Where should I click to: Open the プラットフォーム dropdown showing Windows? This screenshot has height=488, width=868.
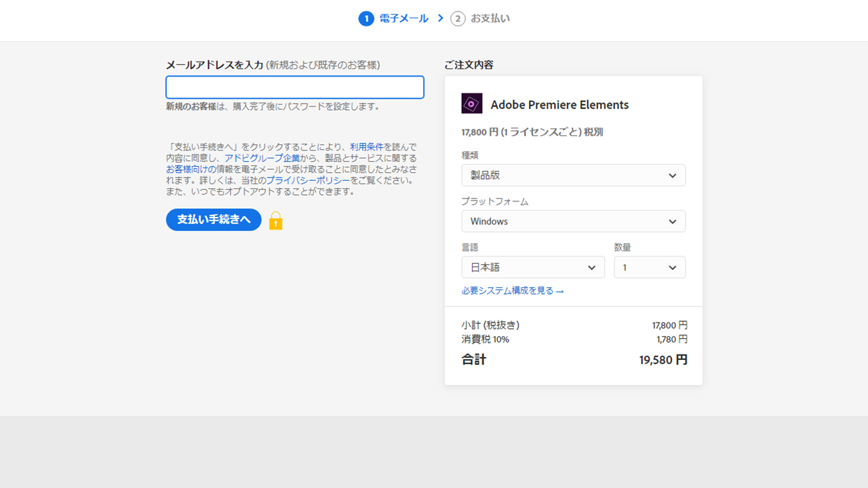pos(574,221)
